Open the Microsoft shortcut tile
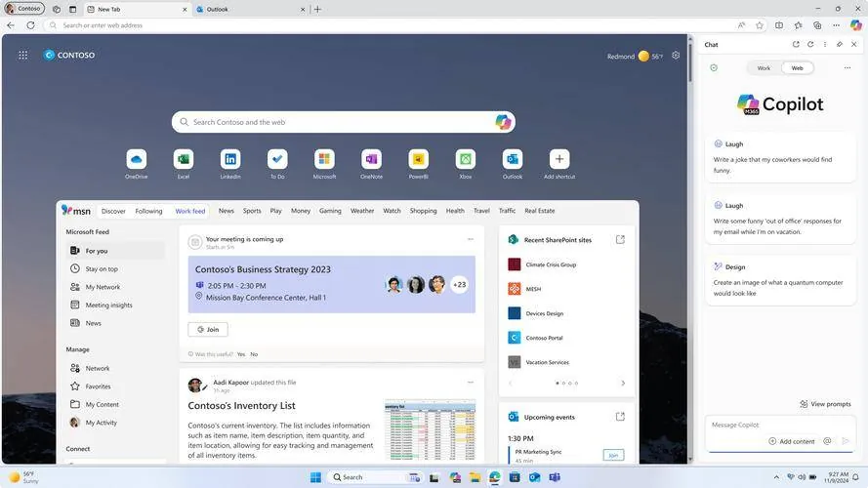This screenshot has width=868, height=488. pos(324,159)
